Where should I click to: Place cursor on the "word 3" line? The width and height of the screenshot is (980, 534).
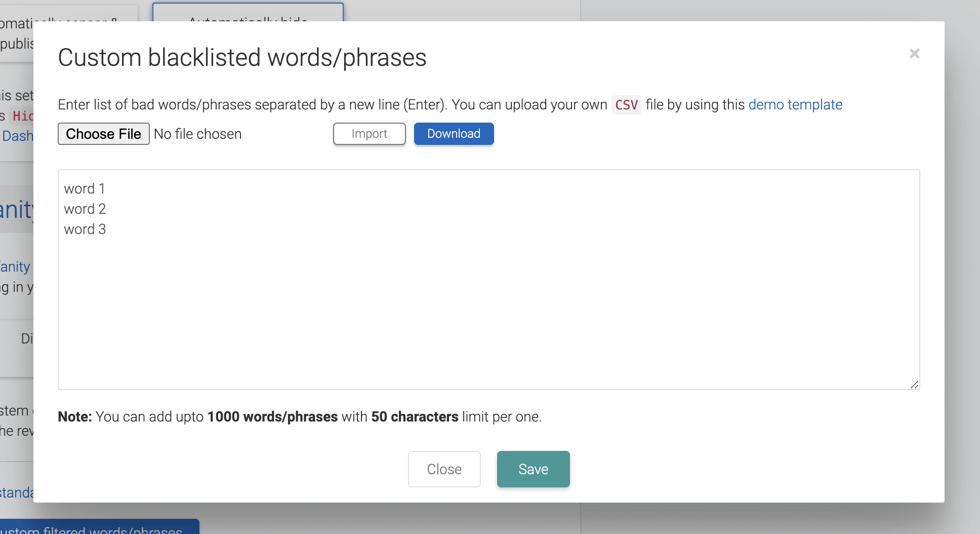point(85,229)
